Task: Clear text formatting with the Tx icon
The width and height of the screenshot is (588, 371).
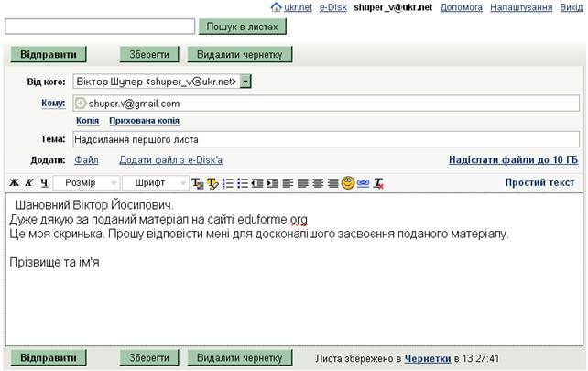Action: [x=378, y=183]
